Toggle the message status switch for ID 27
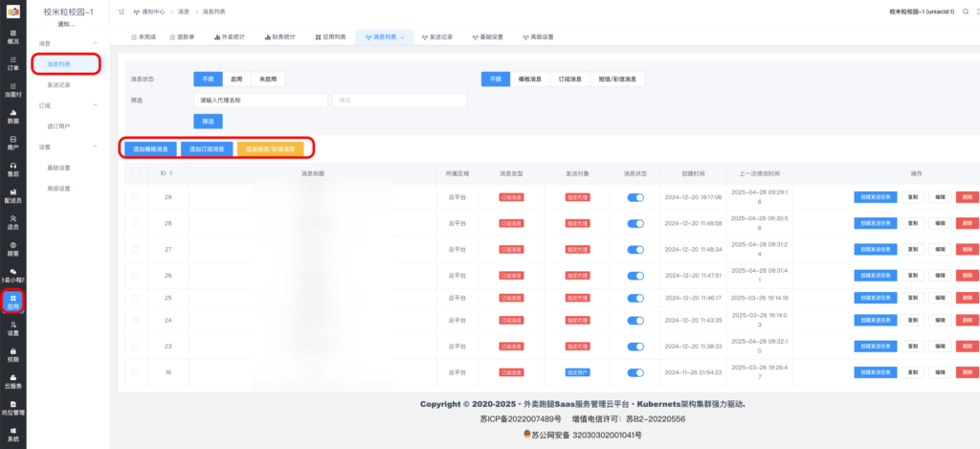 point(635,250)
